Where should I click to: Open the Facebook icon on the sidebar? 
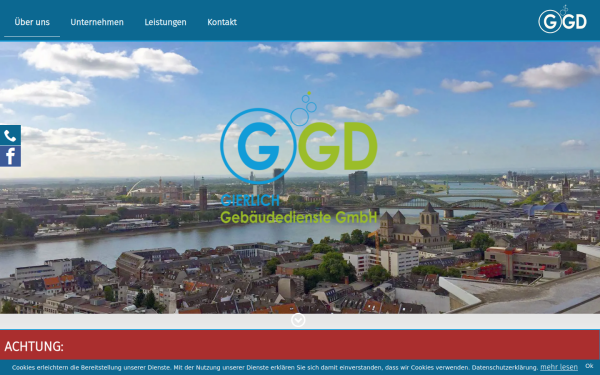point(10,156)
